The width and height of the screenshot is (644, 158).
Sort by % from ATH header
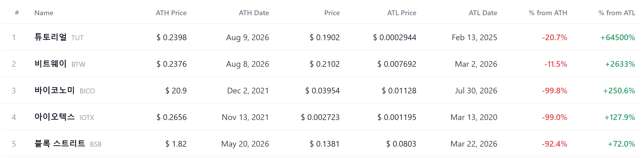(548, 13)
